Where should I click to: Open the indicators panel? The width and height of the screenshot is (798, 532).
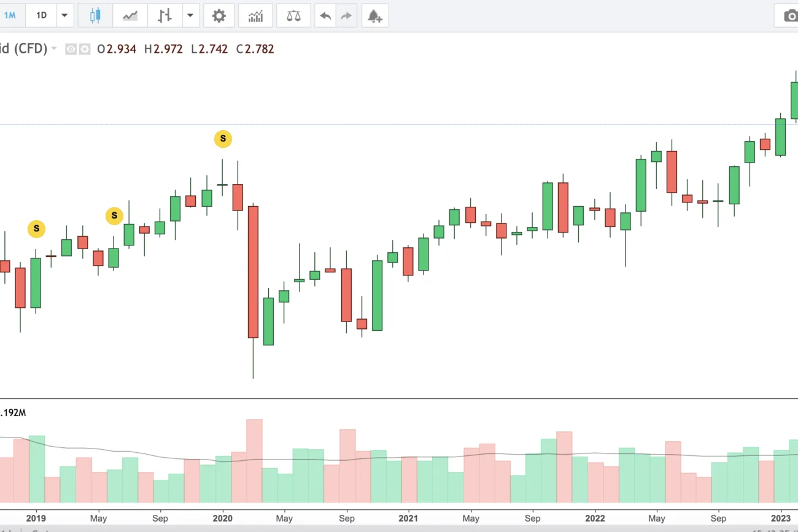255,16
